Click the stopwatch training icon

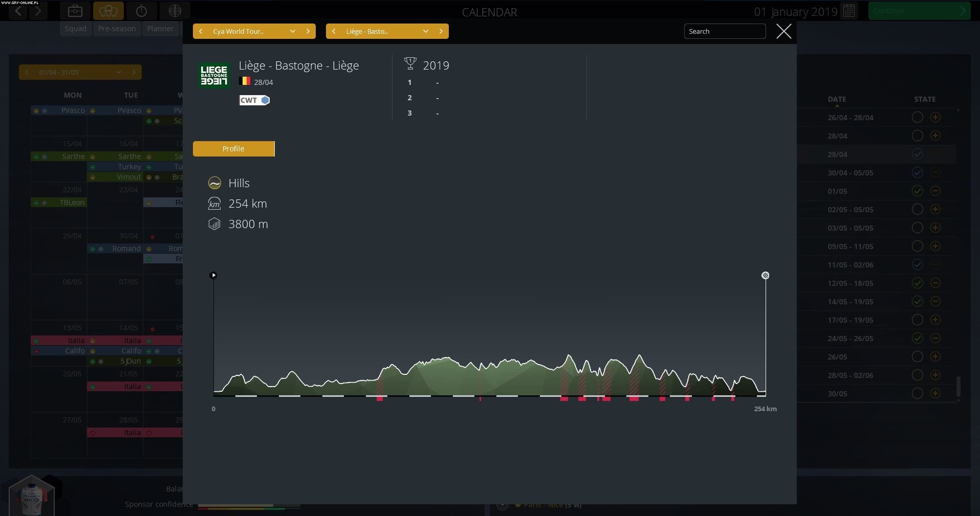(x=142, y=10)
